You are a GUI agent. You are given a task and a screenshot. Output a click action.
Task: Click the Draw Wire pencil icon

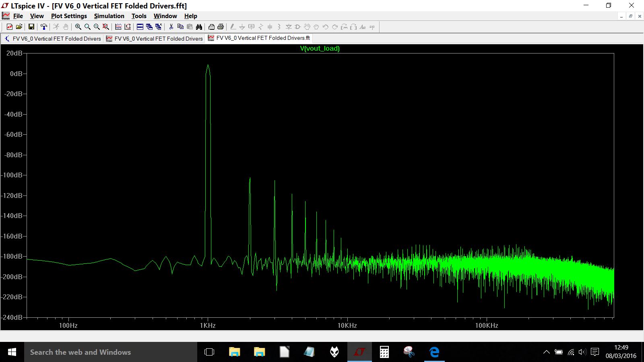(233, 27)
